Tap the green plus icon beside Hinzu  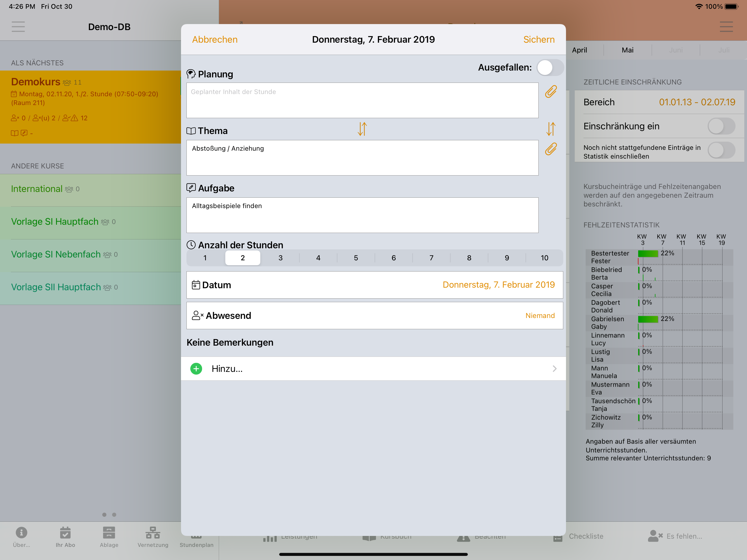click(x=196, y=369)
